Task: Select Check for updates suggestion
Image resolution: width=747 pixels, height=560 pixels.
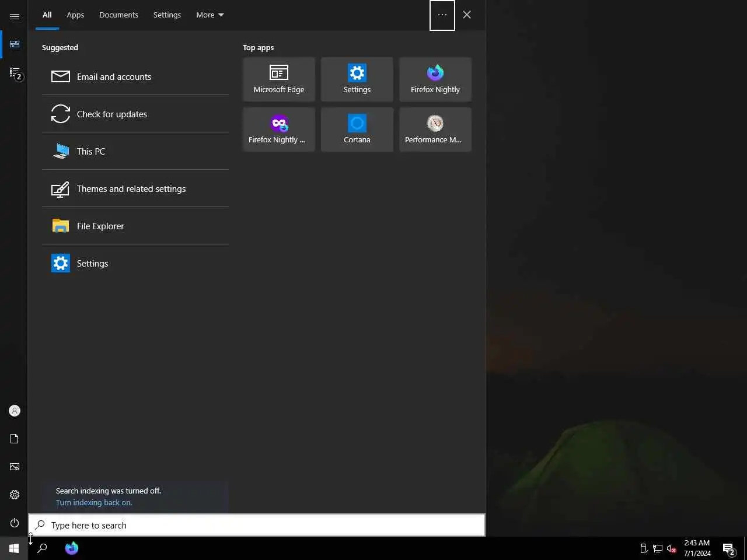Action: point(135,114)
